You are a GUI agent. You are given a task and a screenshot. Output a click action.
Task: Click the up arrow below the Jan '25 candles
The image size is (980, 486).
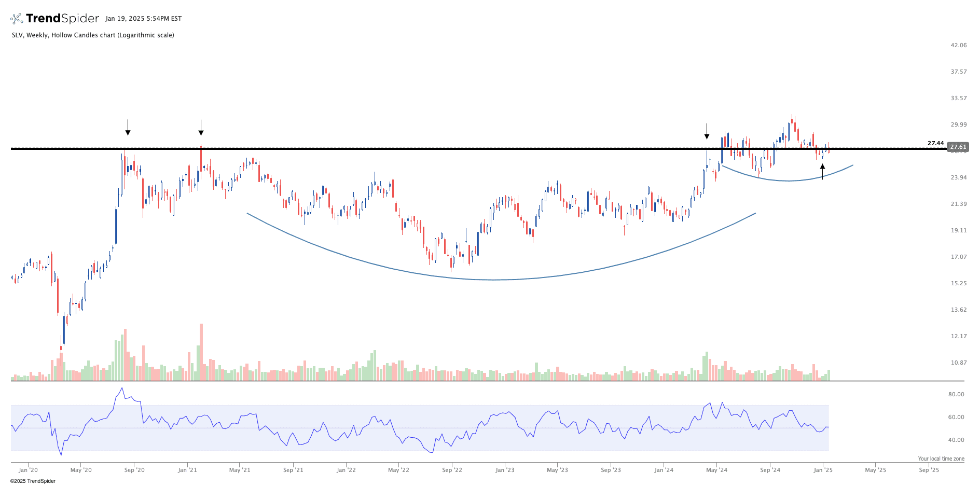click(822, 172)
